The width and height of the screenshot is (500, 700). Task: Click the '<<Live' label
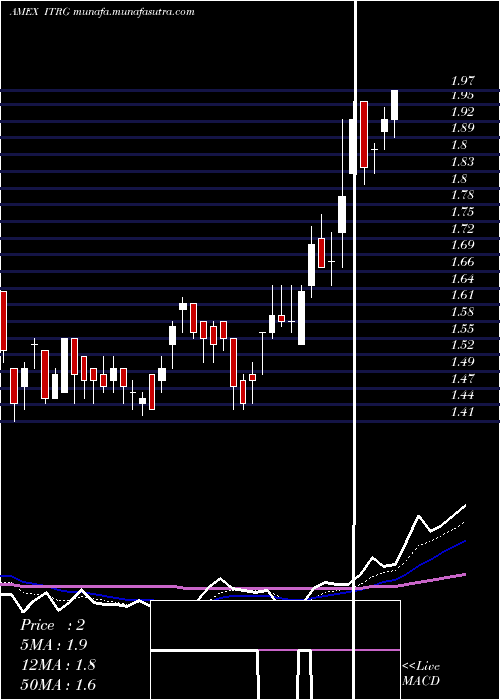pyautogui.click(x=421, y=667)
